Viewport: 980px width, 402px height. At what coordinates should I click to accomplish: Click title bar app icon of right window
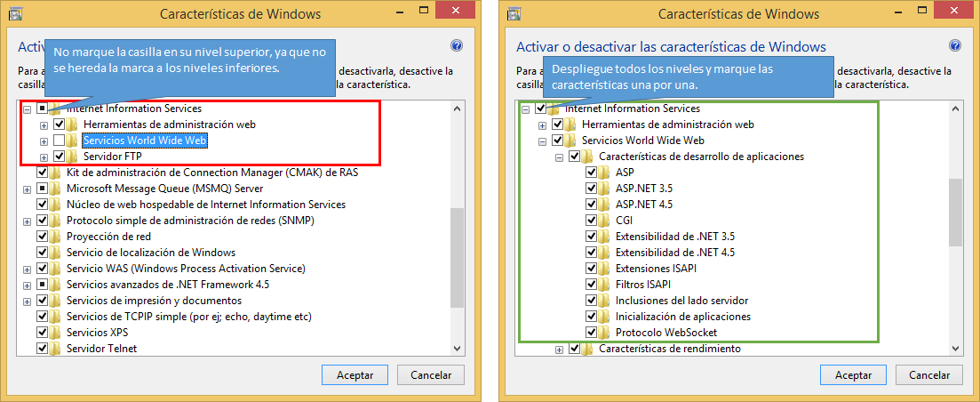515,13
